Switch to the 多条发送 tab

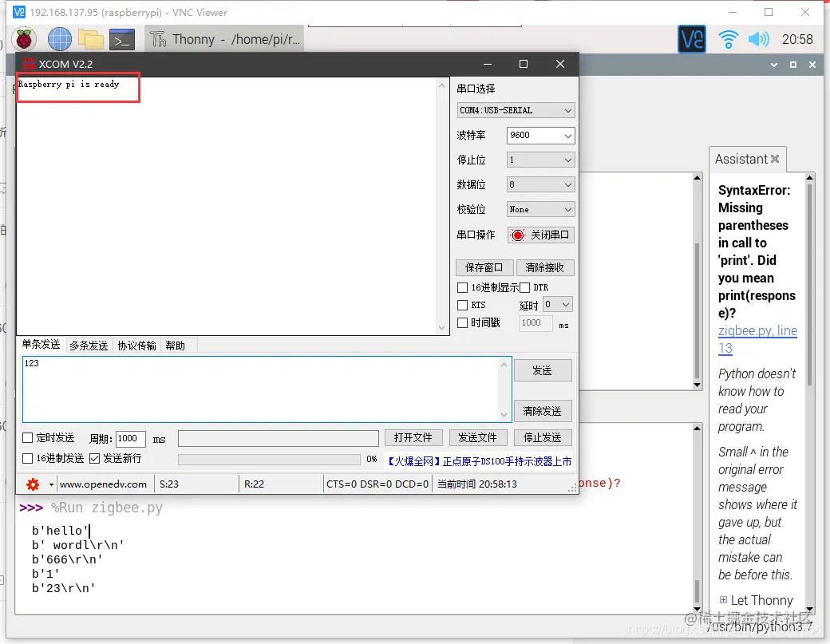(89, 346)
